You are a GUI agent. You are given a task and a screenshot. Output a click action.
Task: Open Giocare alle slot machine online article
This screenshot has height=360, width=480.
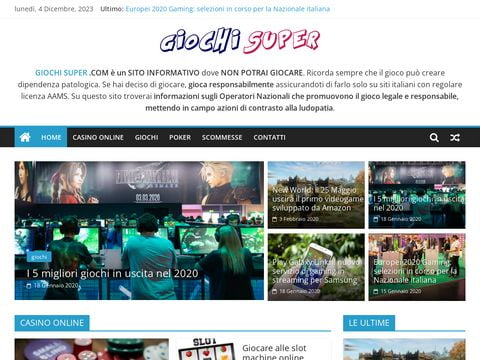tap(274, 352)
